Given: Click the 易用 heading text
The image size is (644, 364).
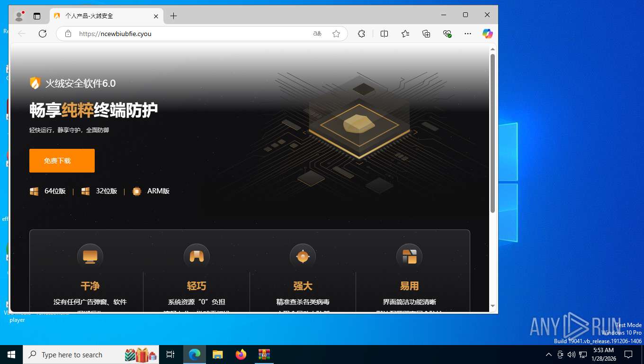Looking at the screenshot, I should click(409, 286).
